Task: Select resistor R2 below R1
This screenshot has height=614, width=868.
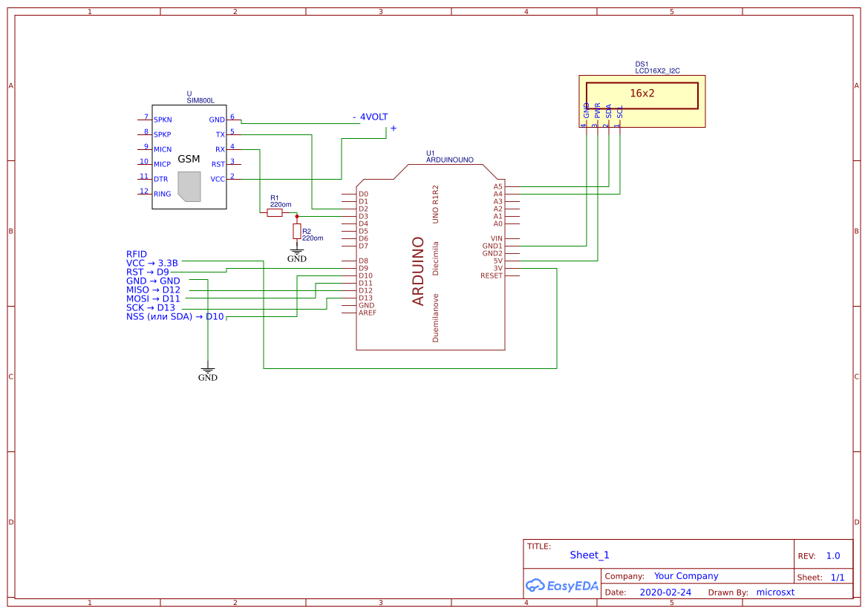Action: 296,231
